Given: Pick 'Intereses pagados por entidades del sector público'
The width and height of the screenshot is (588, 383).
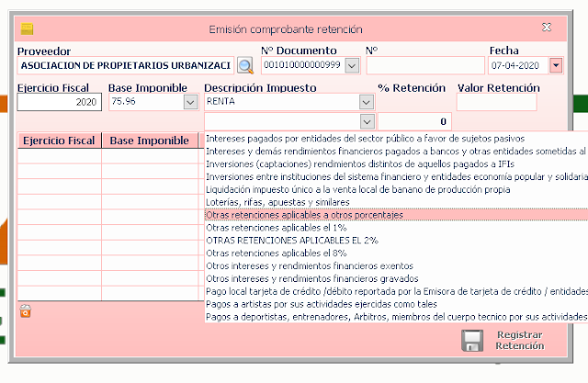Looking at the screenshot, I should click(396, 139).
